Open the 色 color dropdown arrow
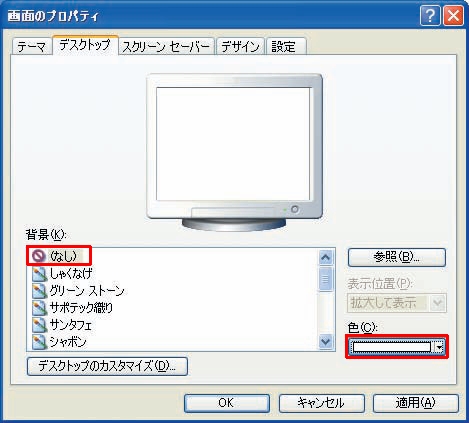This screenshot has height=423, width=469. tap(440, 347)
